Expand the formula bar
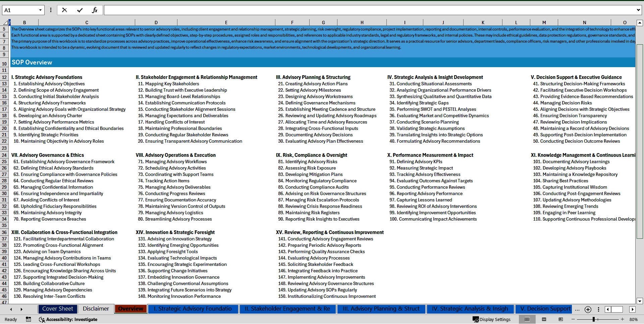Viewport: 644px width, 324px height. pyautogui.click(x=638, y=10)
